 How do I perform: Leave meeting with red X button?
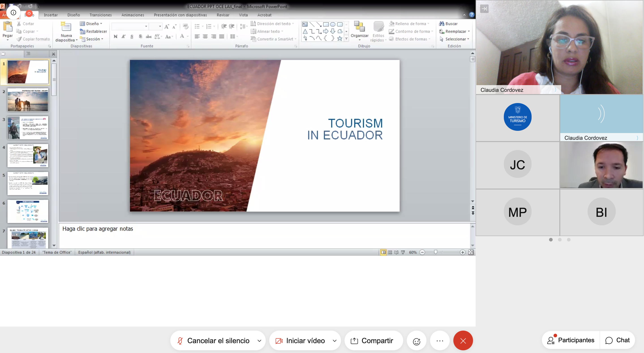pos(463,340)
